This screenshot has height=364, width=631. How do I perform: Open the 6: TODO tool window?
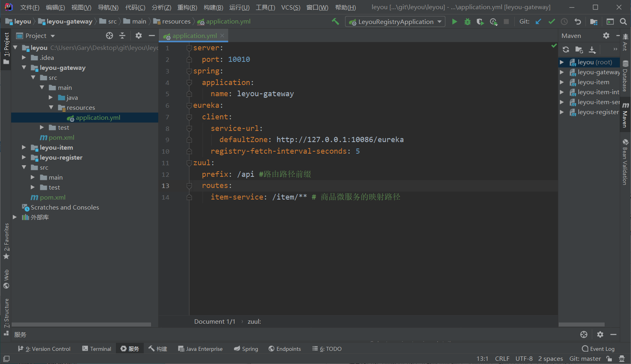click(x=327, y=348)
